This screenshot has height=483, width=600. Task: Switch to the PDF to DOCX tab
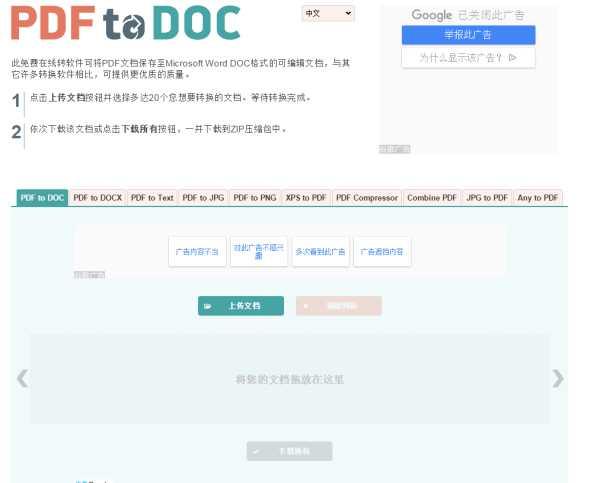(98, 198)
